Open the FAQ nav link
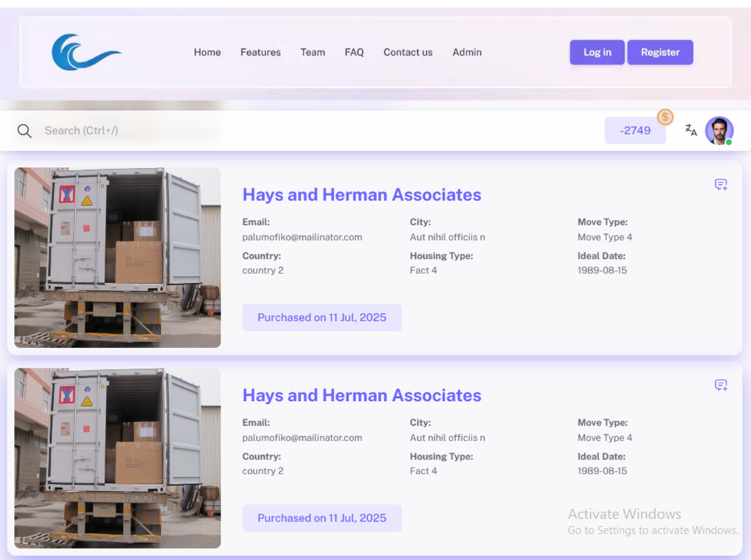Image resolution: width=751 pixels, height=560 pixels. click(x=354, y=52)
